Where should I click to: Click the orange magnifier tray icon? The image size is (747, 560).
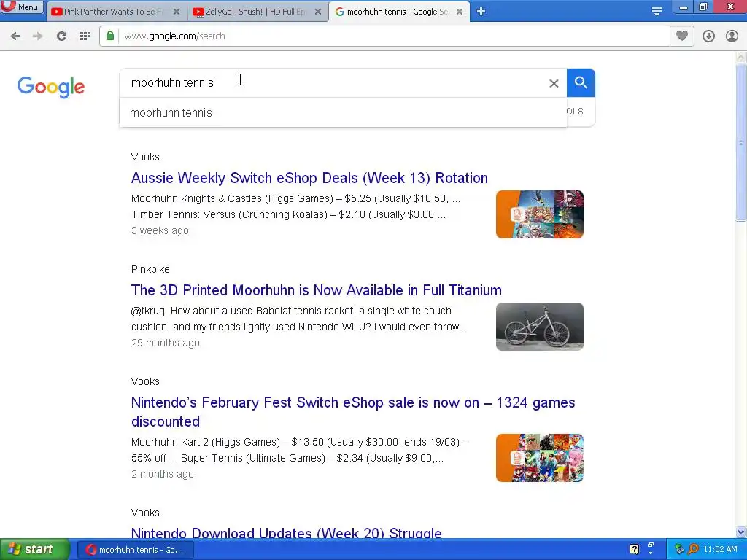click(x=694, y=550)
